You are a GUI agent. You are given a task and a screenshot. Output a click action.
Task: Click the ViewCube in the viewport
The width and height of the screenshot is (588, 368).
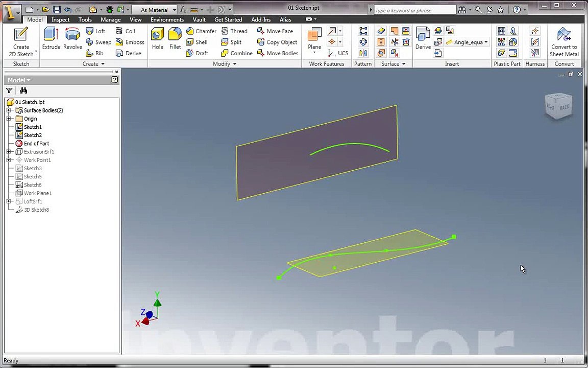(558, 106)
